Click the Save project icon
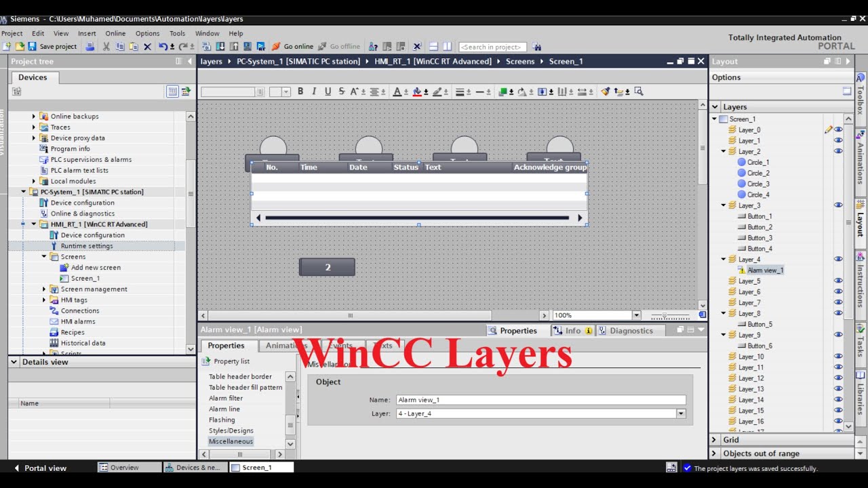The image size is (868, 488). pyautogui.click(x=32, y=46)
